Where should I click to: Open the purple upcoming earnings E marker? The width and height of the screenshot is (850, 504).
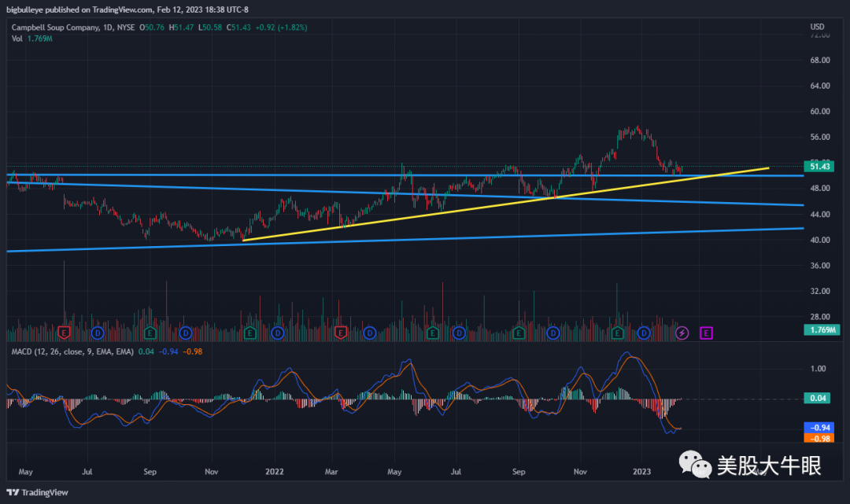click(x=706, y=333)
